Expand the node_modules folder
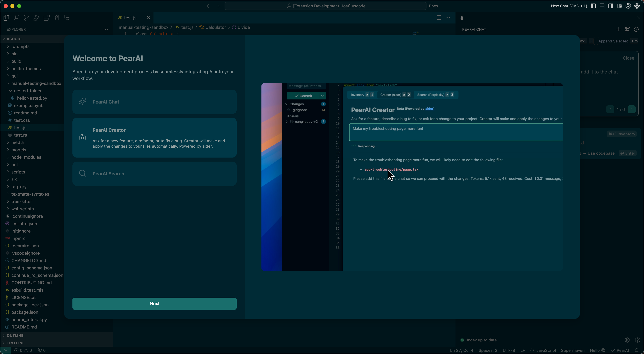This screenshot has height=354, width=644. click(x=26, y=157)
